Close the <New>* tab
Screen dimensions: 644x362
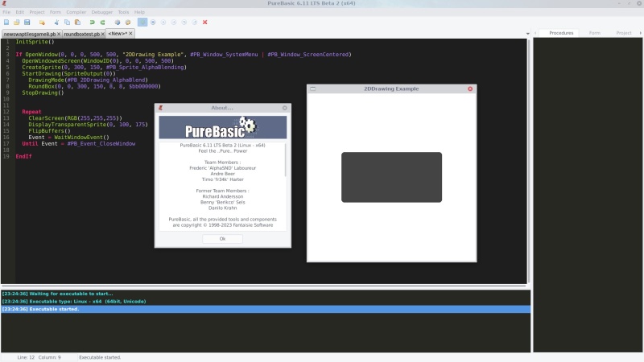coord(130,34)
